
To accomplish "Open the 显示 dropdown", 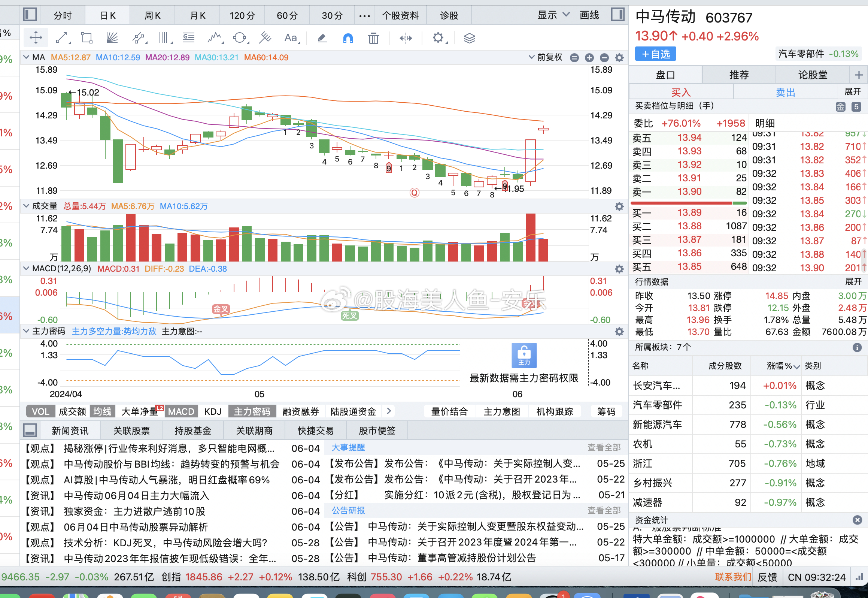I will click(553, 15).
